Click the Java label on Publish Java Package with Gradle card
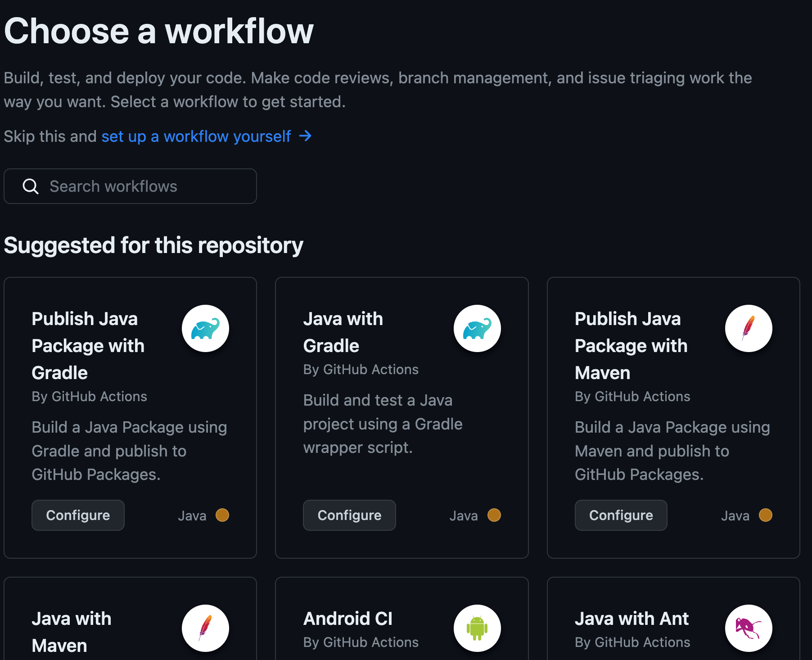The height and width of the screenshot is (660, 812). [192, 515]
